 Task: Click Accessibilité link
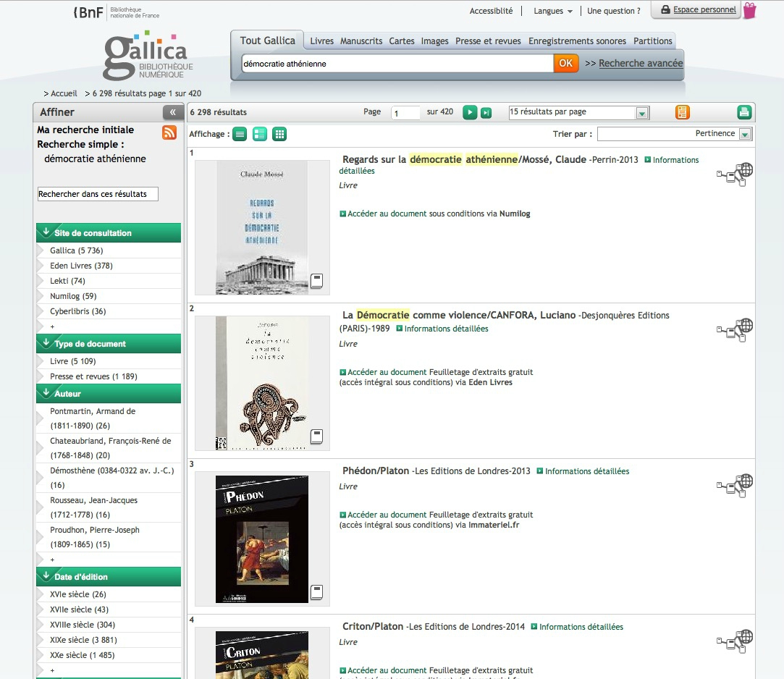[491, 11]
